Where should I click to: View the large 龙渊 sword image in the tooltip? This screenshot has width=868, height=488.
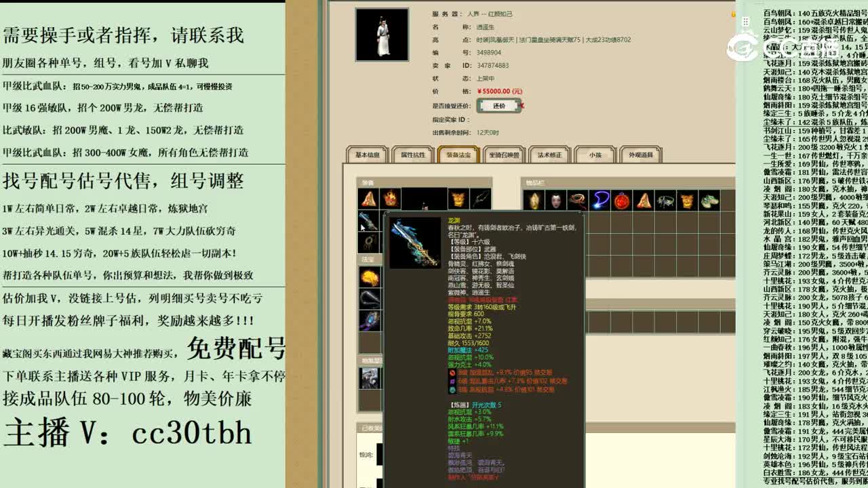point(416,242)
